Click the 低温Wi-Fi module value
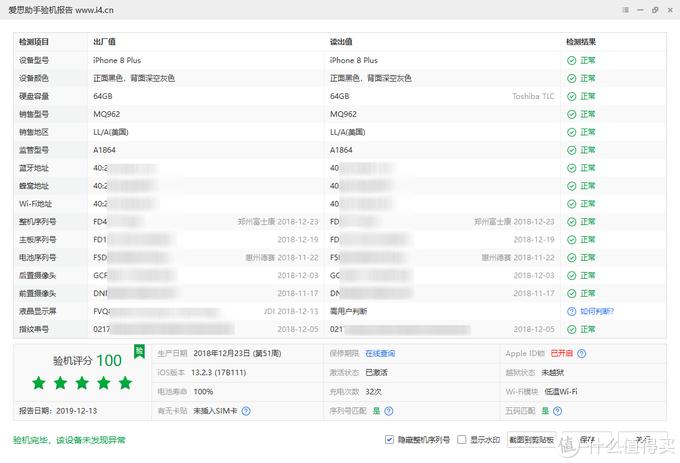Screen dimensions: 680x463 coord(561,391)
